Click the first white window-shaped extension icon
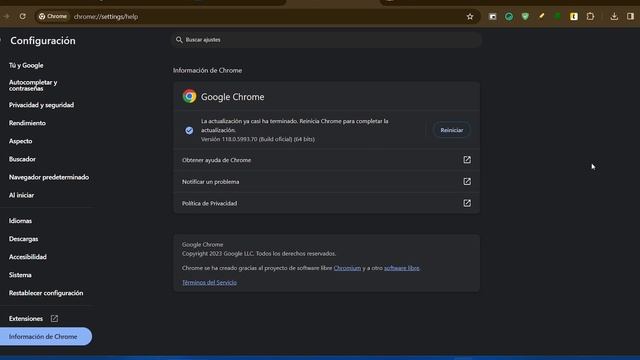640x360 pixels. click(x=493, y=17)
